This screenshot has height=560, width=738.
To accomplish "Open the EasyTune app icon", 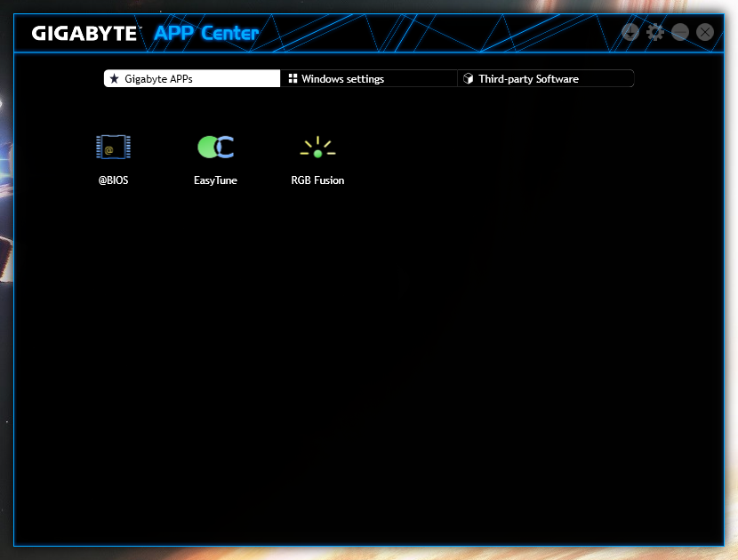I will click(215, 148).
